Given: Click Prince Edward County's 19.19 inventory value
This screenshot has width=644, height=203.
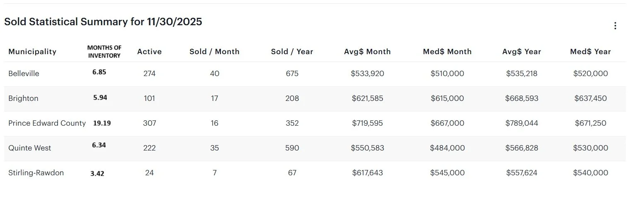Looking at the screenshot, I should coord(102,123).
